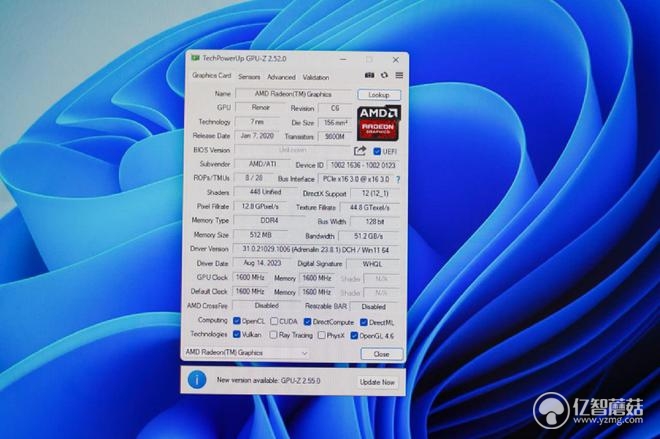Switch to the Graphics Card tab
Viewport: 660px width, 439px height.
click(x=211, y=75)
